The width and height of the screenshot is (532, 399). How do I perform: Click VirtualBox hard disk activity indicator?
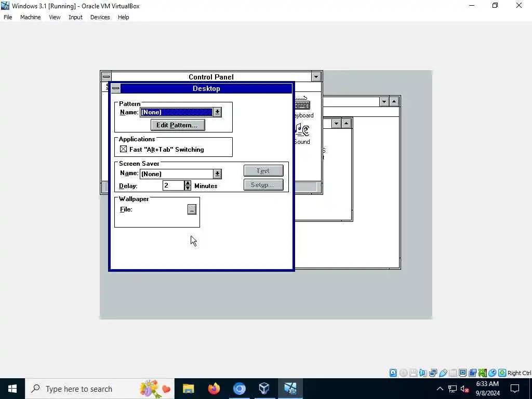pyautogui.click(x=393, y=373)
